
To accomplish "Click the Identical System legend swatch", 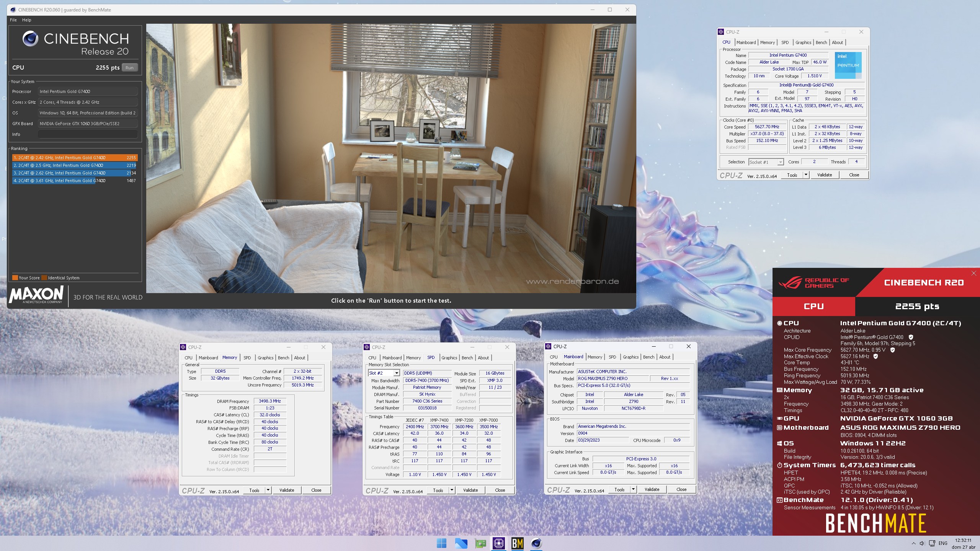I will pyautogui.click(x=44, y=278).
